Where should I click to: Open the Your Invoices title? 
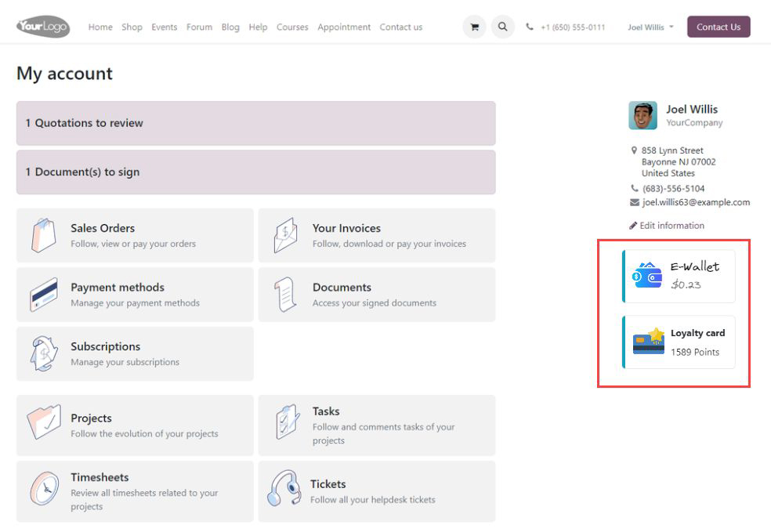pyautogui.click(x=346, y=228)
